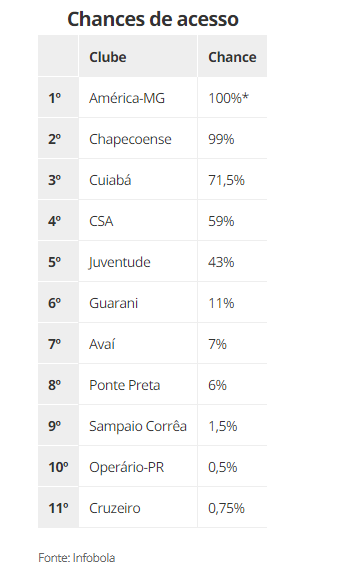Select the Guarani row entry

tap(153, 303)
